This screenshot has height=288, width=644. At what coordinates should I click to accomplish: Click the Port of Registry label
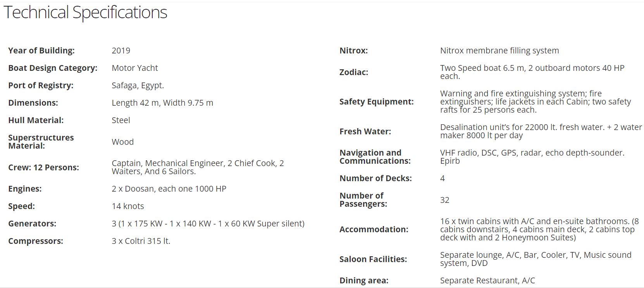[x=41, y=86]
